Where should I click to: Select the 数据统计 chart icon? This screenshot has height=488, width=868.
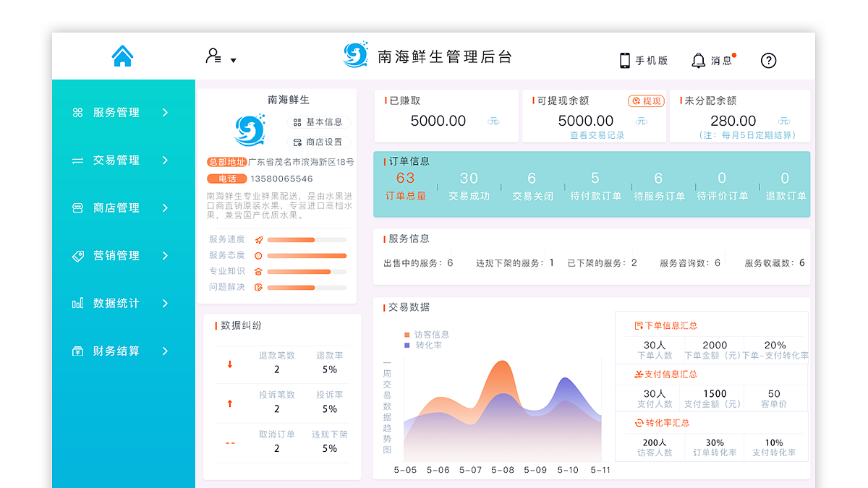[x=77, y=303]
